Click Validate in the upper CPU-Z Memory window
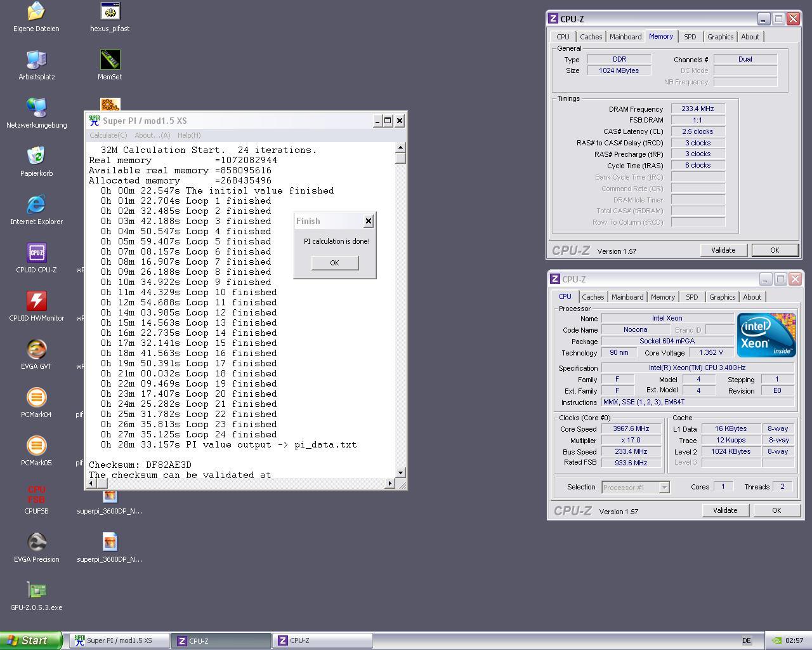This screenshot has height=650, width=812. [723, 250]
